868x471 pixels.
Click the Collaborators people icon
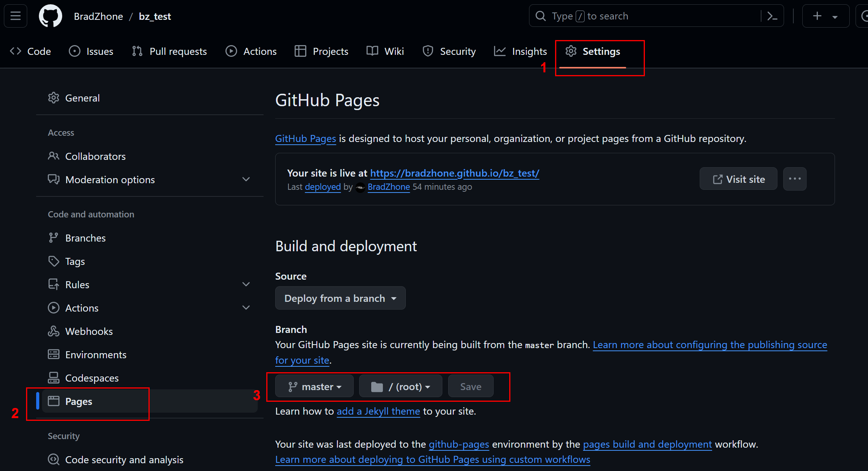click(54, 156)
